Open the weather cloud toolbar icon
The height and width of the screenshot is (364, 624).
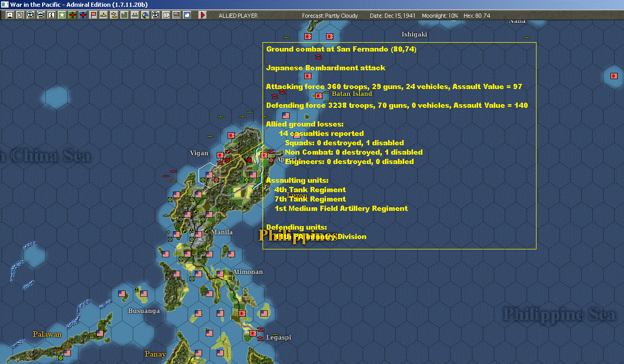pyautogui.click(x=186, y=15)
